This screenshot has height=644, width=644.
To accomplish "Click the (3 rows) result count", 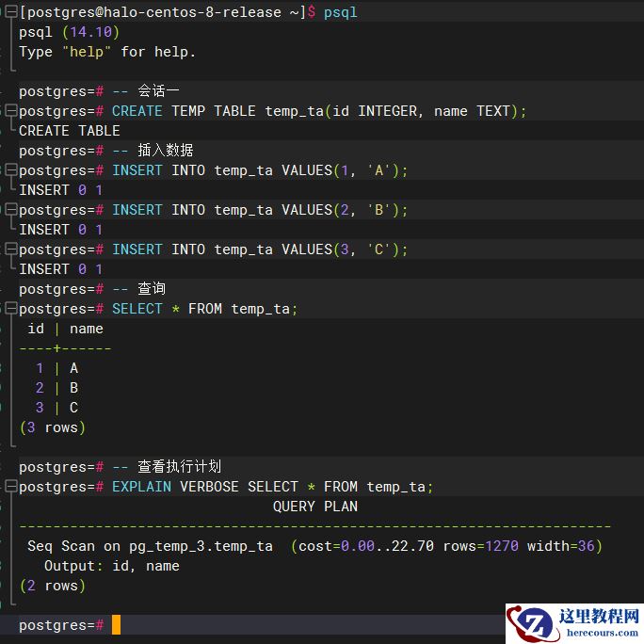I will coord(53,427).
